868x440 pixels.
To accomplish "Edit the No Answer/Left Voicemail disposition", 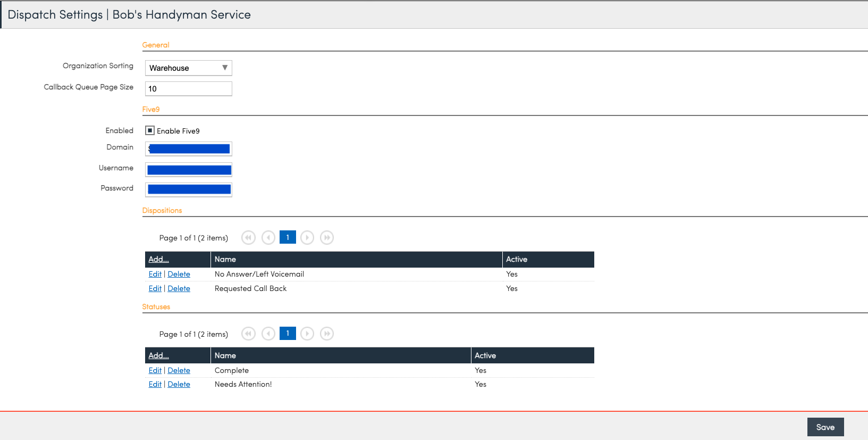I will pyautogui.click(x=155, y=274).
